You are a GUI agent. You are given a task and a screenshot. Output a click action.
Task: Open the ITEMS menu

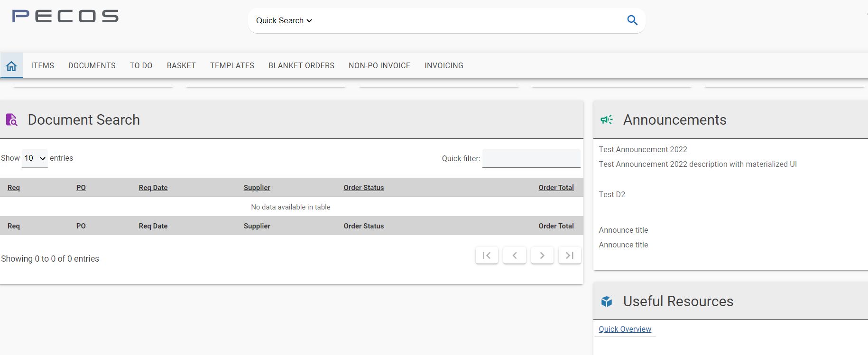[x=43, y=66]
